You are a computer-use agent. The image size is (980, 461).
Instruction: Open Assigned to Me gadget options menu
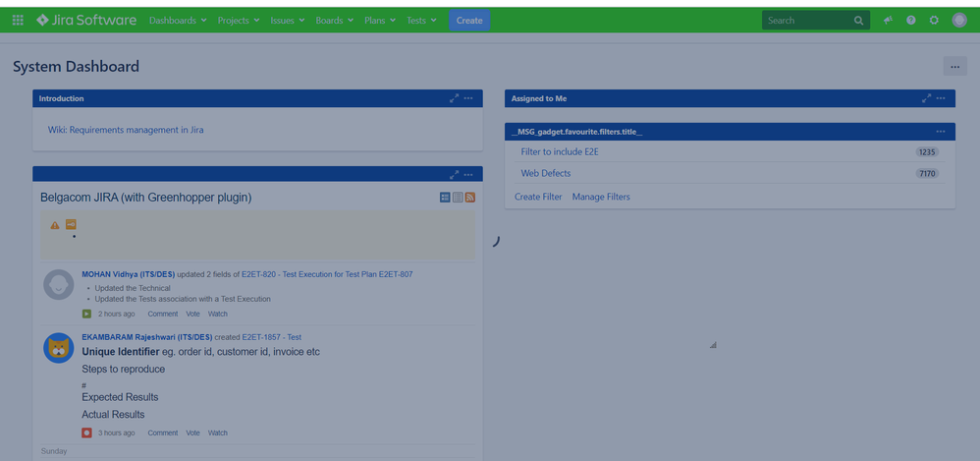941,98
